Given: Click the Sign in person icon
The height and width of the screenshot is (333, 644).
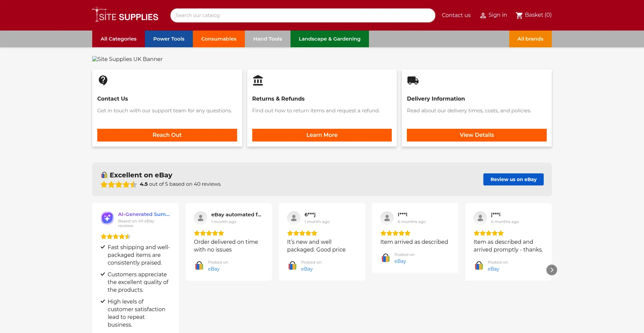Looking at the screenshot, I should [483, 15].
